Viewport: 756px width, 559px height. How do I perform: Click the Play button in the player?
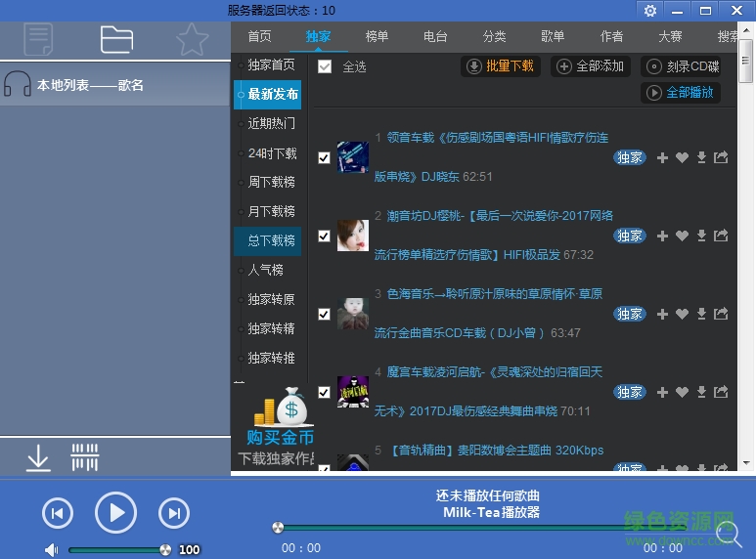coord(115,512)
